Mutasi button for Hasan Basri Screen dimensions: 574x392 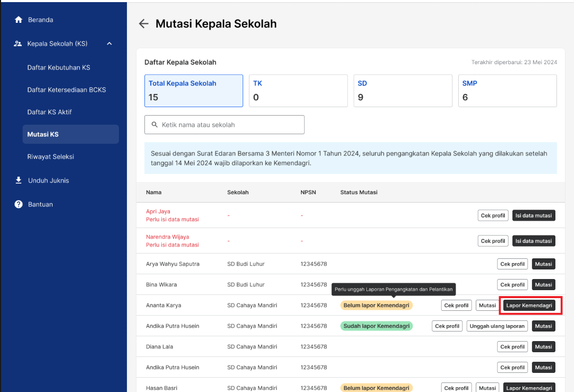point(487,388)
